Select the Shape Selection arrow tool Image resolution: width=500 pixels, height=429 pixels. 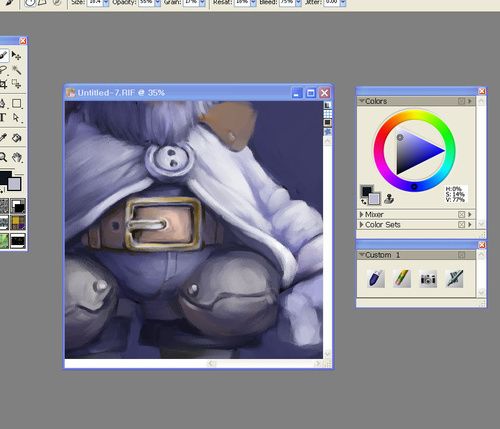point(16,117)
